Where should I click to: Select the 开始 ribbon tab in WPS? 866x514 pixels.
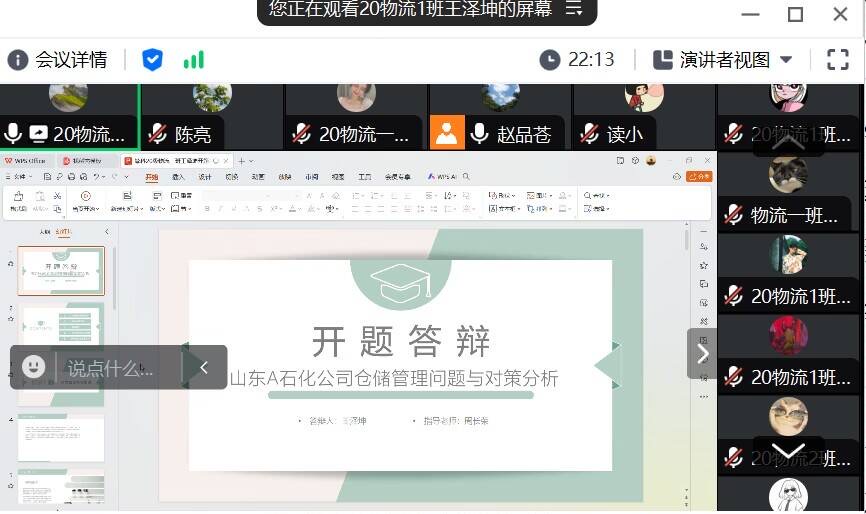click(x=152, y=176)
